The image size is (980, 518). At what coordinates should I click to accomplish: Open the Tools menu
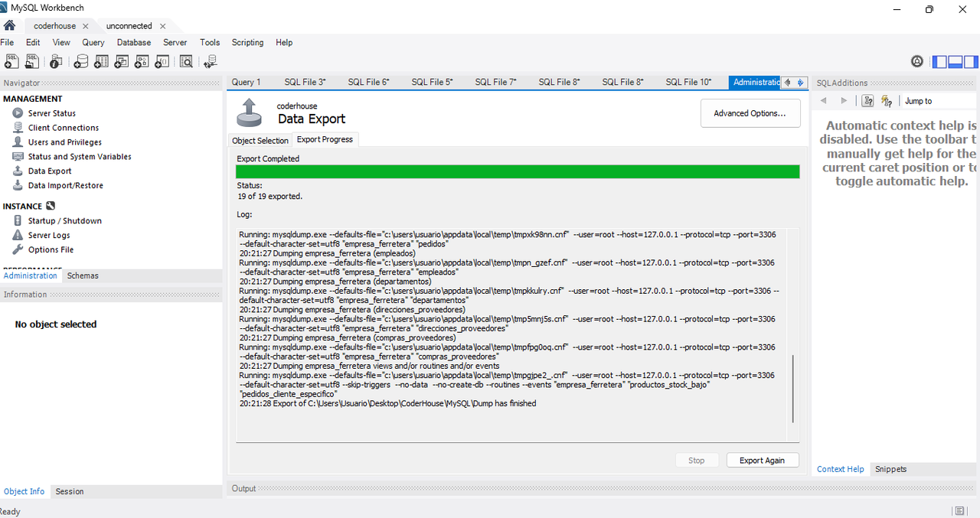pyautogui.click(x=210, y=43)
